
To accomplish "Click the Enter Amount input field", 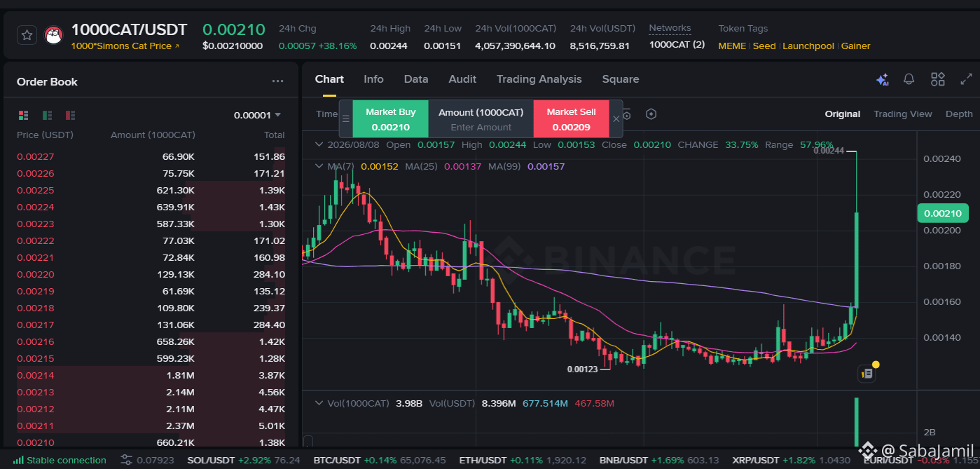I will click(x=481, y=127).
